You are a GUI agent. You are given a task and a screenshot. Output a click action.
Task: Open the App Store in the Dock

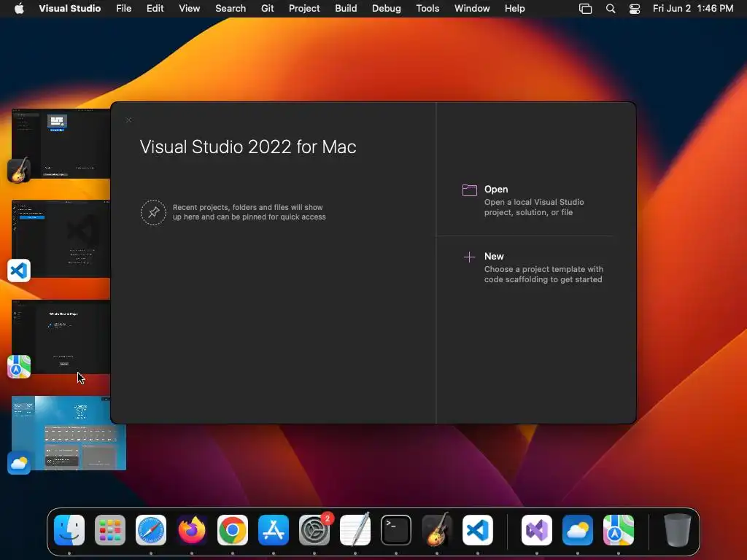coord(274,529)
